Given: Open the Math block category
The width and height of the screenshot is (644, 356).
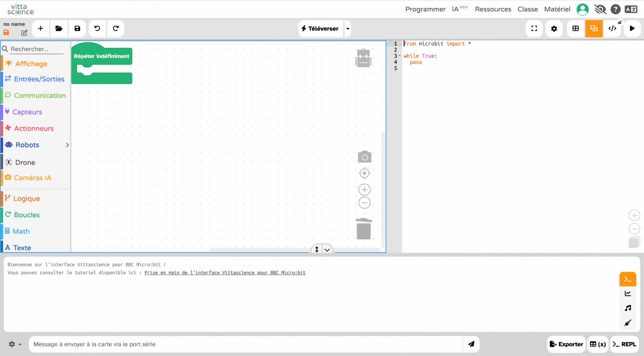Looking at the screenshot, I should click(36, 231).
